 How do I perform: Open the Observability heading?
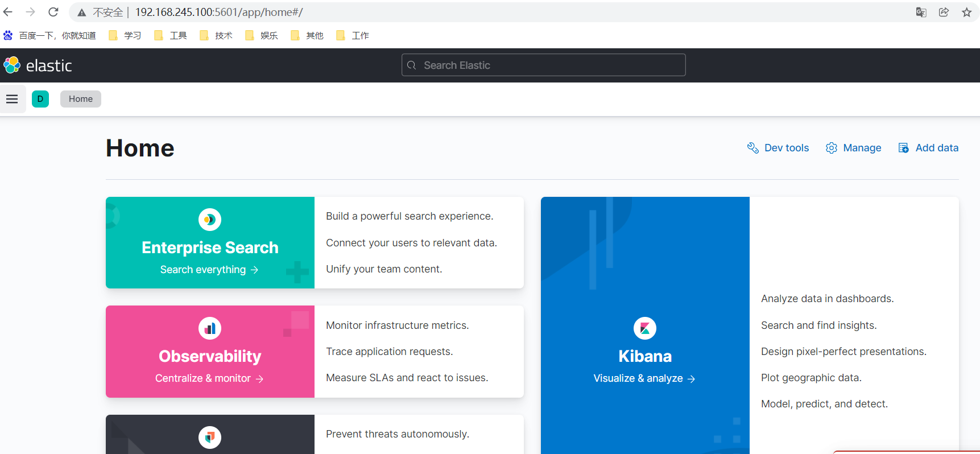(210, 356)
